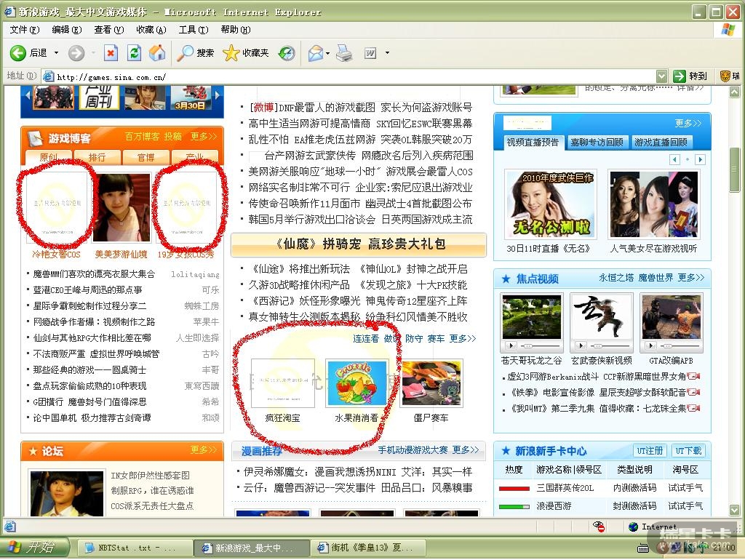Play the 玄武豪侠新视频 video play button
Image resolution: width=745 pixels, height=560 pixels.
point(581,345)
